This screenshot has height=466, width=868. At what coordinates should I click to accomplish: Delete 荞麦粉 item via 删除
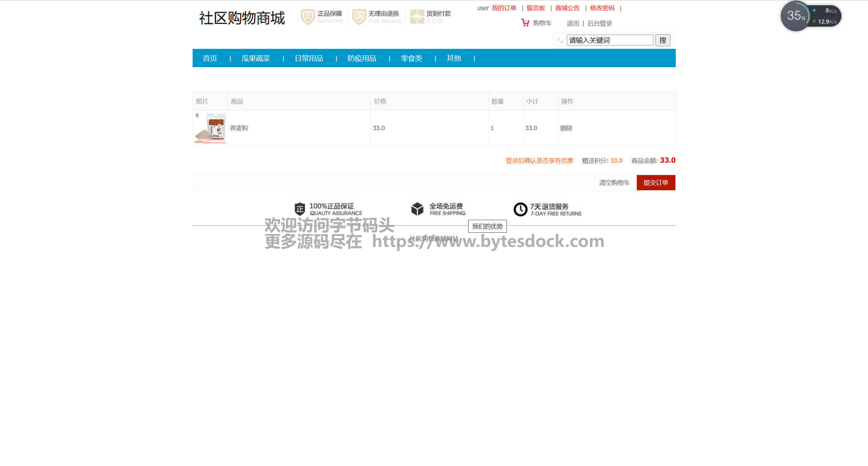click(x=566, y=128)
